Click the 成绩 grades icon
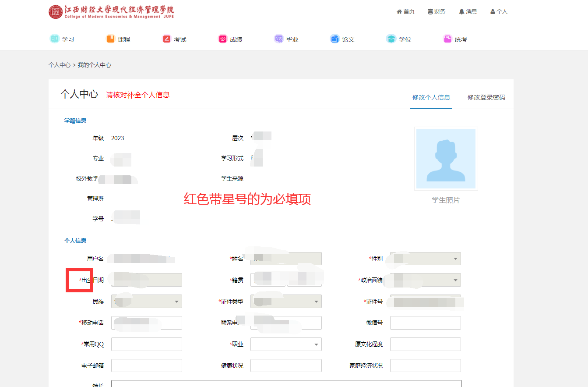 point(222,39)
